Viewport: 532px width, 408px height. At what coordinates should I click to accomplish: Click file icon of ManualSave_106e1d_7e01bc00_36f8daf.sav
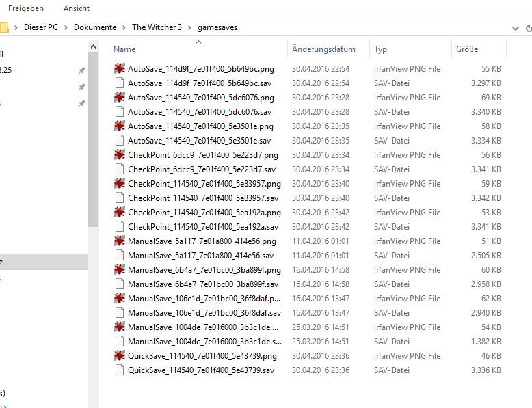pyautogui.click(x=119, y=313)
